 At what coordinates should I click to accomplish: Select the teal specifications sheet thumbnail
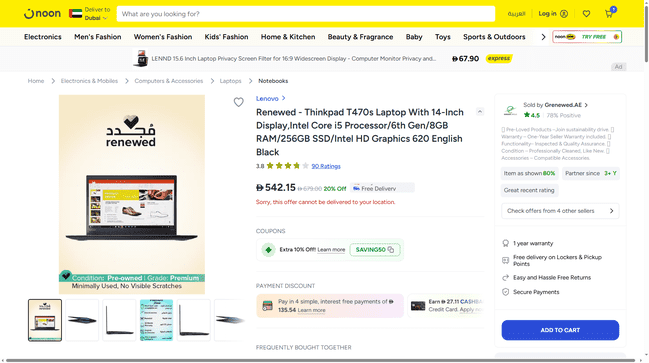click(156, 320)
